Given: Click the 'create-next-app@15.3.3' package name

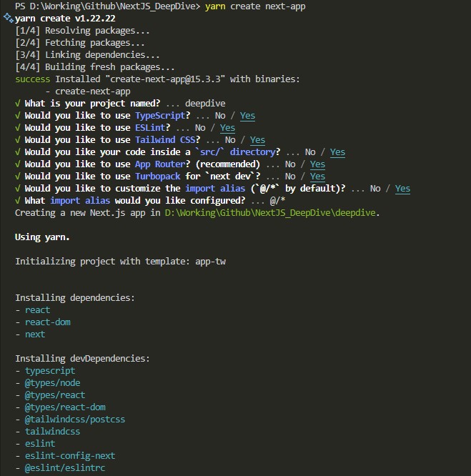Looking at the screenshot, I should click(x=165, y=79).
